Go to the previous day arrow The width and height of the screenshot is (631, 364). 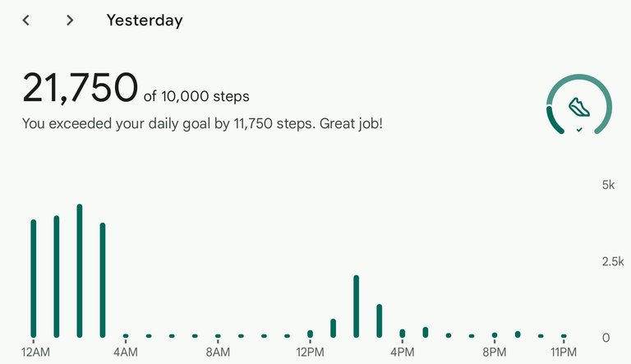[26, 21]
